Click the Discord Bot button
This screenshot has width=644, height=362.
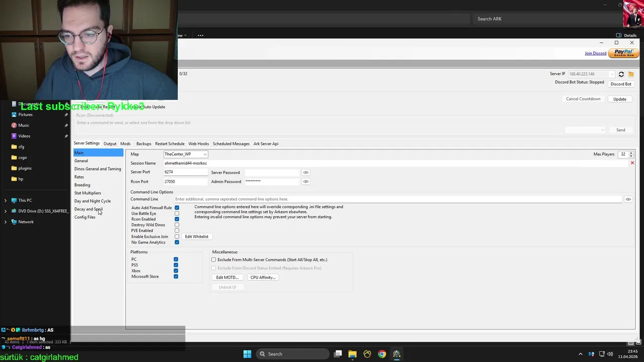pyautogui.click(x=621, y=84)
